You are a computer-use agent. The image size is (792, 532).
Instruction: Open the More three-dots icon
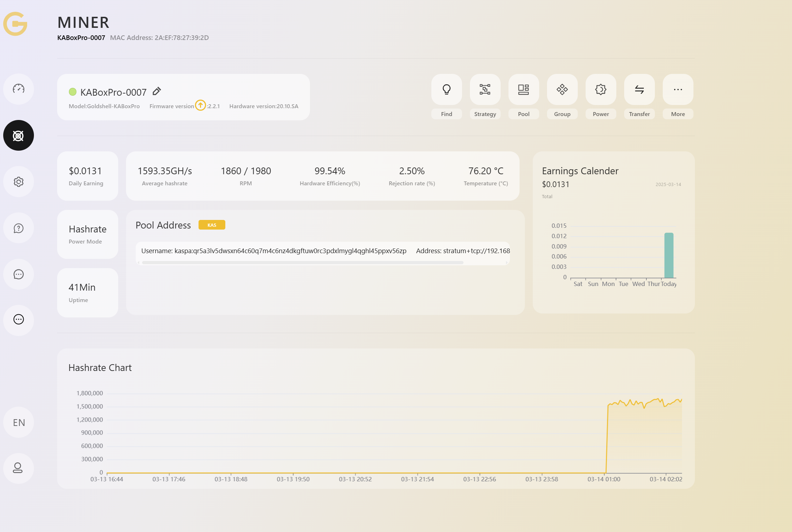point(678,89)
